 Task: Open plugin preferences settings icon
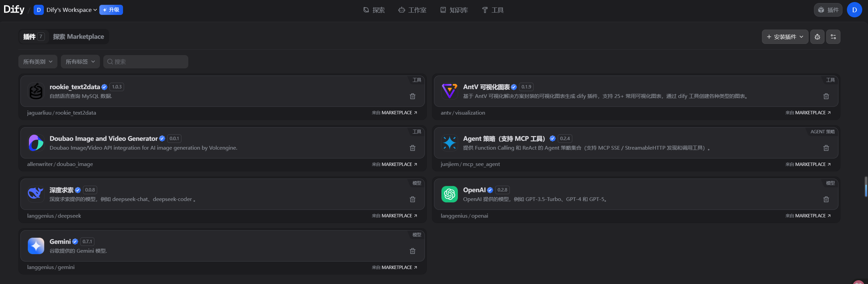point(833,37)
